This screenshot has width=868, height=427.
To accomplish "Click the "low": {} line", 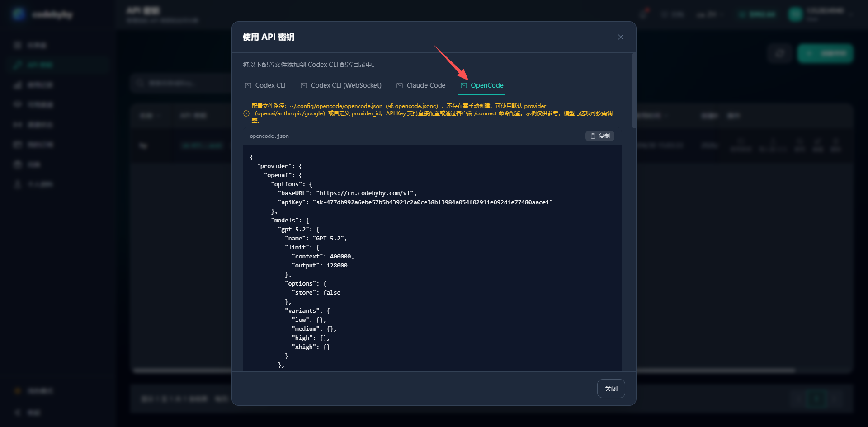I will tap(309, 319).
